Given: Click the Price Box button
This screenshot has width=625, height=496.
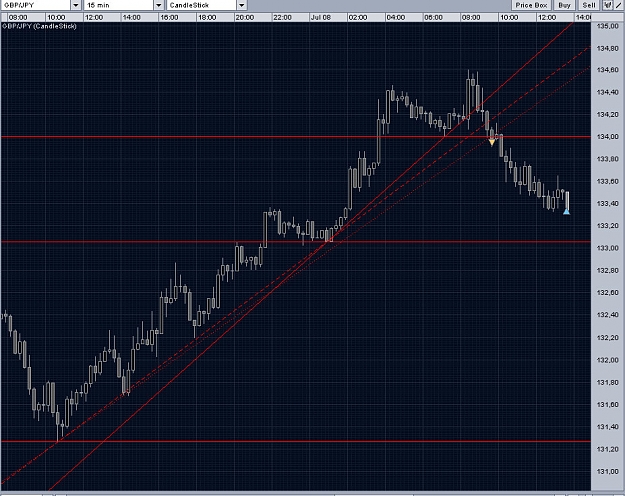Looking at the screenshot, I should point(531,5).
